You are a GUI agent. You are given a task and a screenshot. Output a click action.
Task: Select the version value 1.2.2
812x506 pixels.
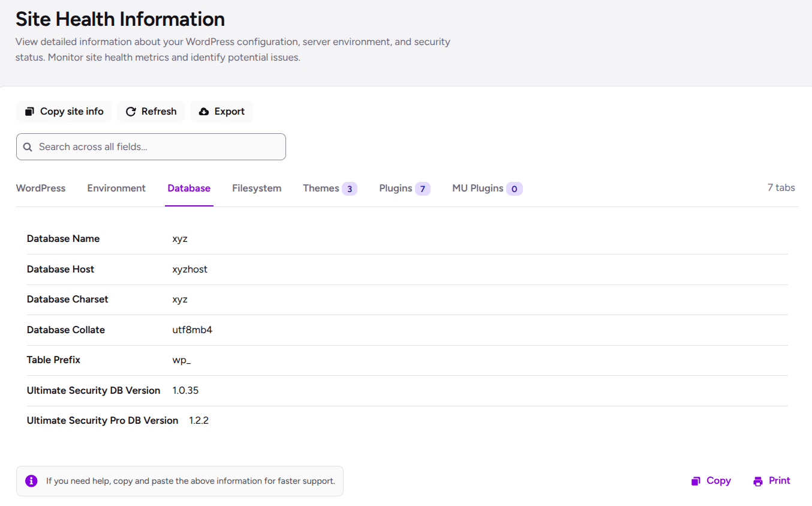click(x=199, y=421)
